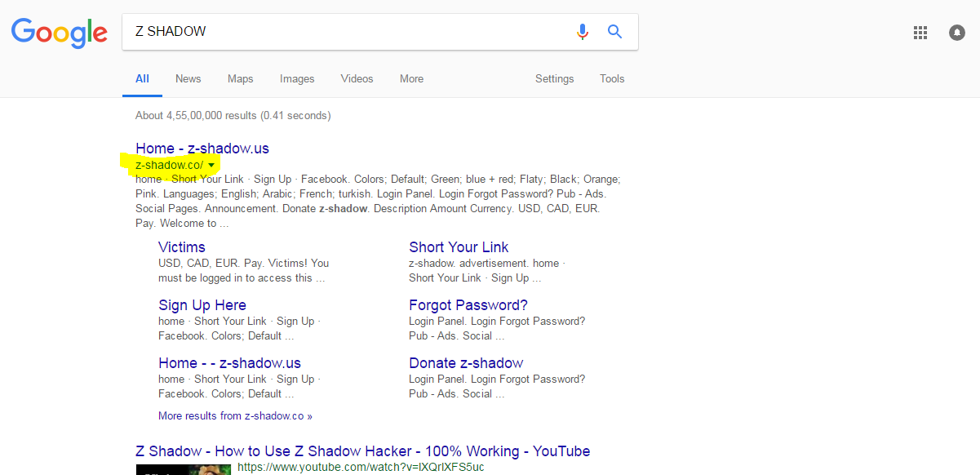Image resolution: width=980 pixels, height=475 pixels.
Task: Open the Short Your Link sitelink
Action: tap(459, 247)
